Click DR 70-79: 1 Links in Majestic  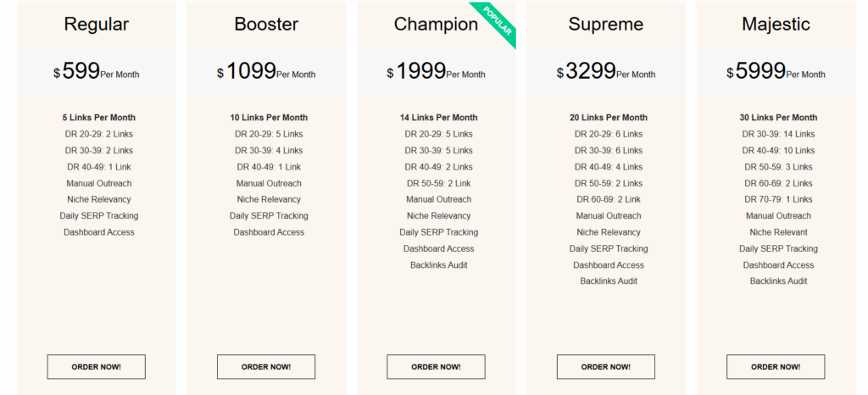click(x=778, y=200)
